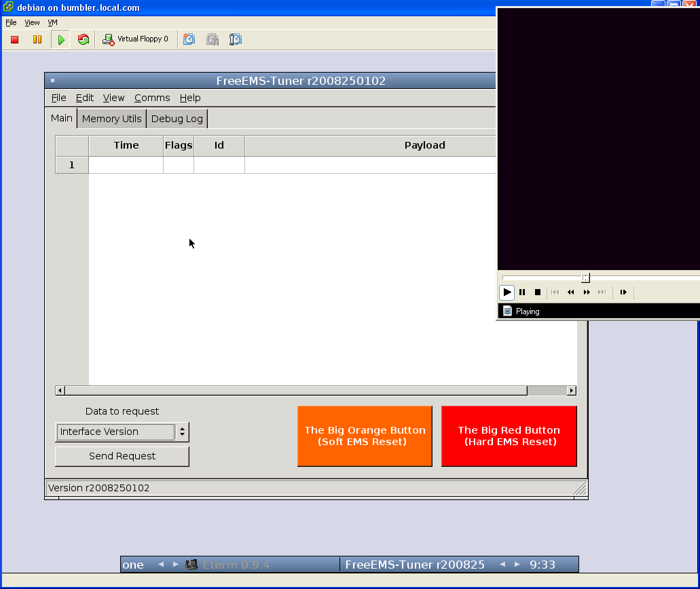Click Next track in media player
Image resolution: width=700 pixels, height=589 pixels.
coord(602,292)
